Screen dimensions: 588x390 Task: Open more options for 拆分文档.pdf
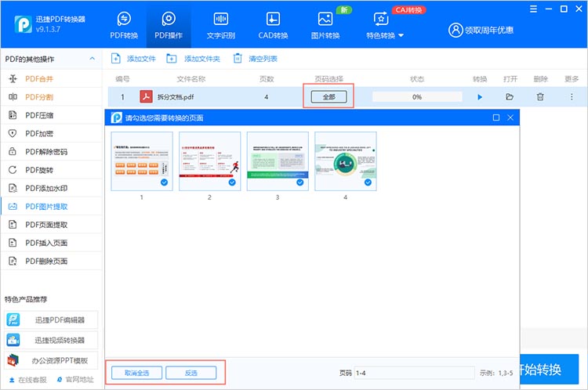click(x=572, y=97)
